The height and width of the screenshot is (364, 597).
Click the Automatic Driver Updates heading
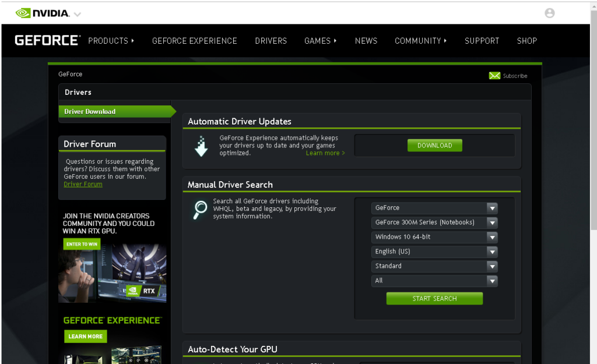240,122
